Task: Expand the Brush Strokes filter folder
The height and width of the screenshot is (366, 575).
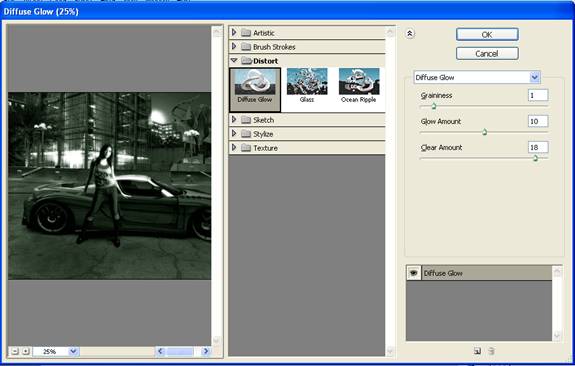Action: 234,47
